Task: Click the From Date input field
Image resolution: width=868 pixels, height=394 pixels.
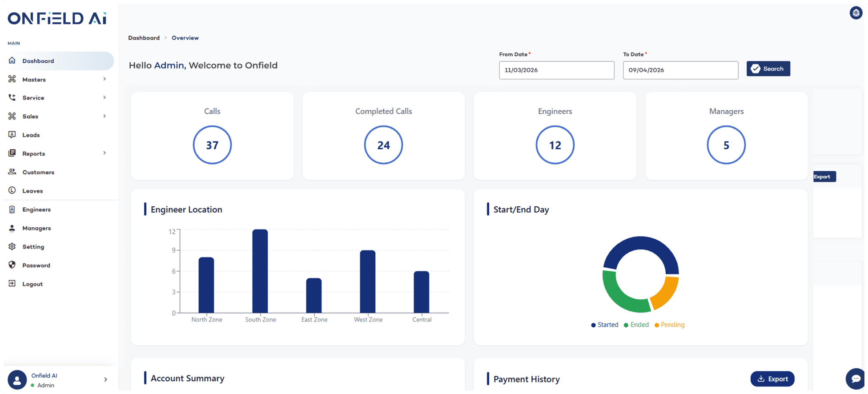Action: (x=556, y=70)
